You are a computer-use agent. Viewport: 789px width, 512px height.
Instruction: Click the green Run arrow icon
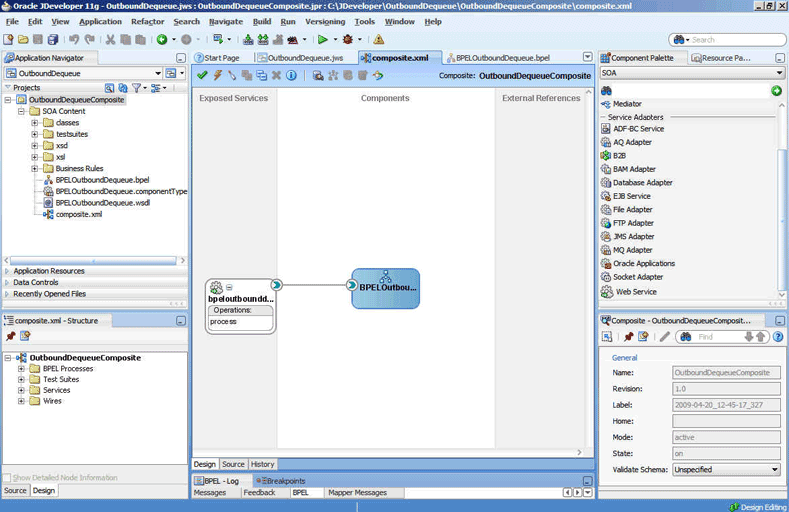(x=323, y=39)
